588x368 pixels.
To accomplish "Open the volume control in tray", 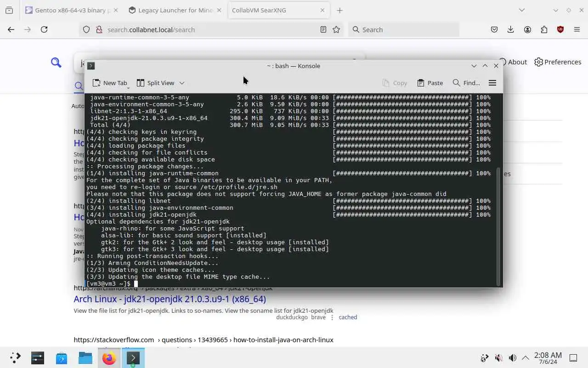I will [512, 358].
